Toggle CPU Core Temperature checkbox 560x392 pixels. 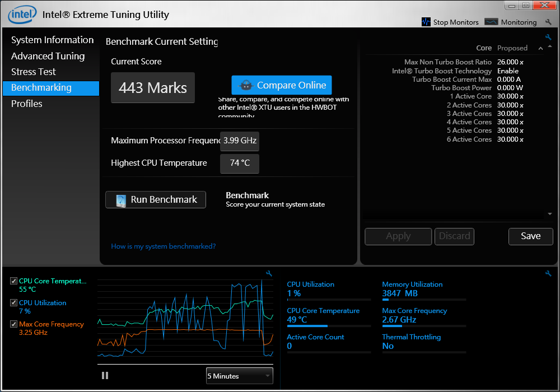click(13, 281)
